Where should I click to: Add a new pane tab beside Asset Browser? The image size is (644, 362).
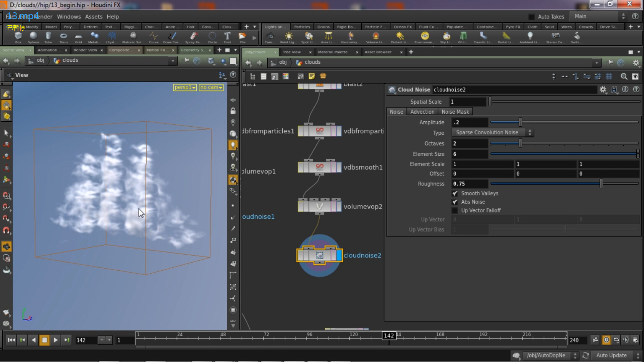(411, 52)
